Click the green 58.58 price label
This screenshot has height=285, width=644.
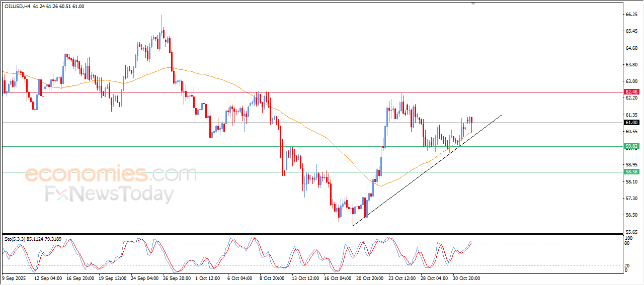point(631,172)
